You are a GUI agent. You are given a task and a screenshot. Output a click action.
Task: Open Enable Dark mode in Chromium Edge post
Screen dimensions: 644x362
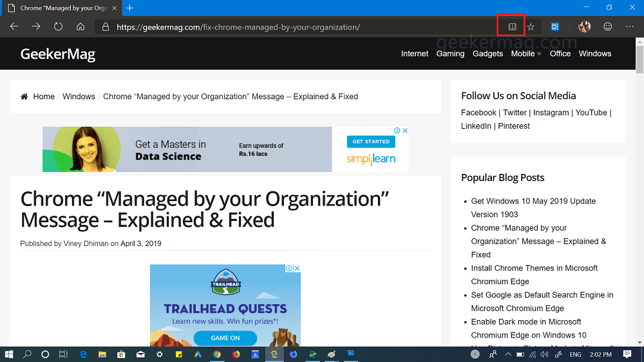click(529, 329)
